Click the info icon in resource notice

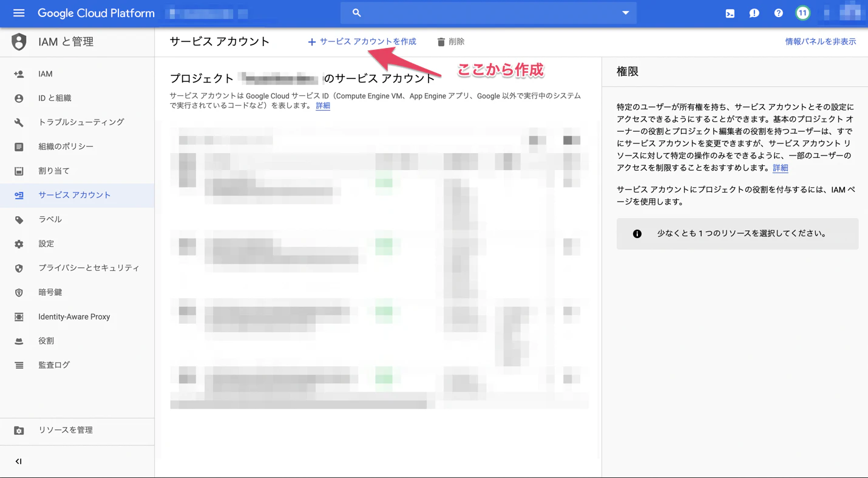pos(637,234)
